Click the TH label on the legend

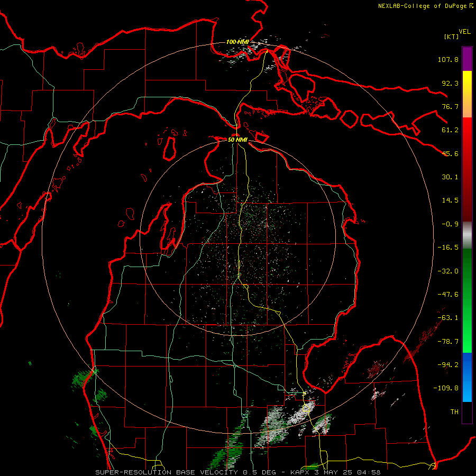(454, 412)
